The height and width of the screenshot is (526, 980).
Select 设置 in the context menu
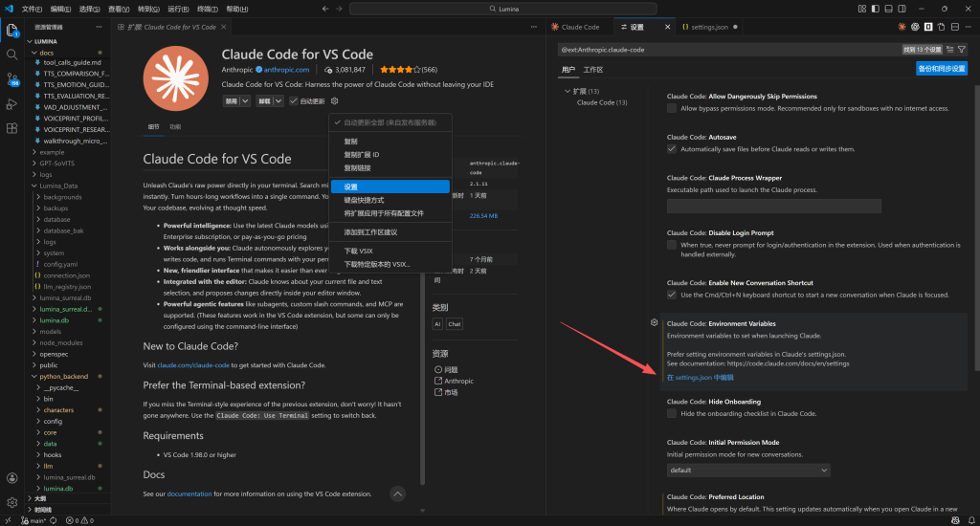click(351, 186)
